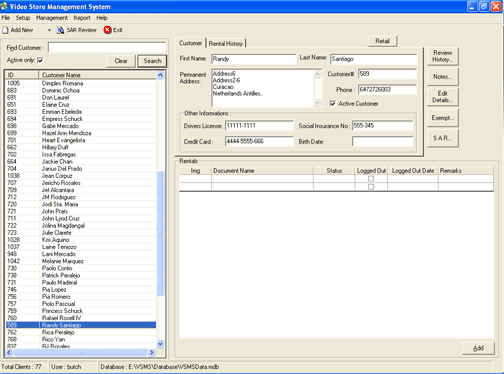Check the first Logged Out checkbox
The height and width of the screenshot is (374, 504).
(371, 179)
